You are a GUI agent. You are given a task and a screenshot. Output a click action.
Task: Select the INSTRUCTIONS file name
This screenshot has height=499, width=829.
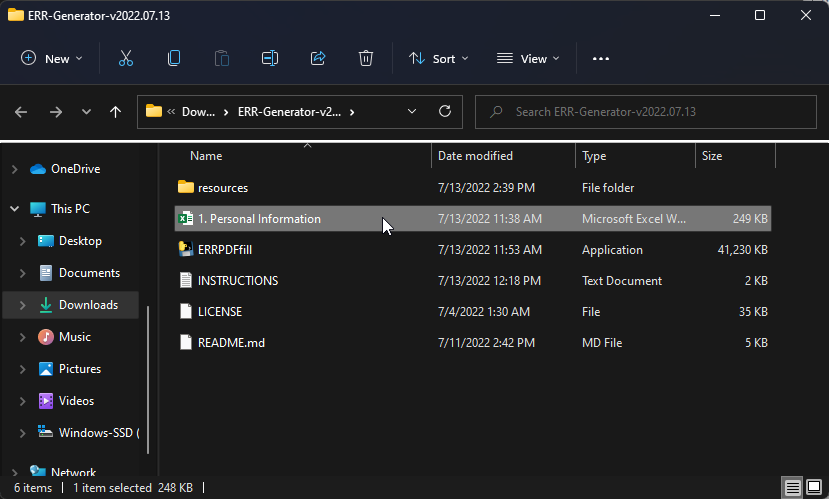[x=238, y=281]
